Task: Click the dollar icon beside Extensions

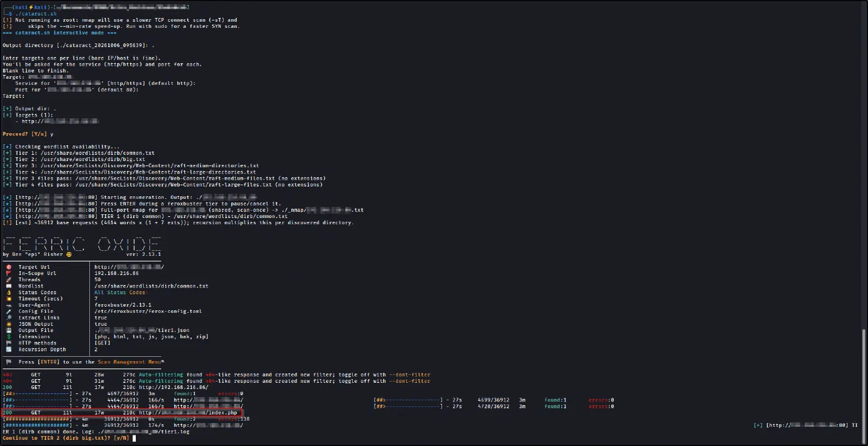Action: (9, 337)
